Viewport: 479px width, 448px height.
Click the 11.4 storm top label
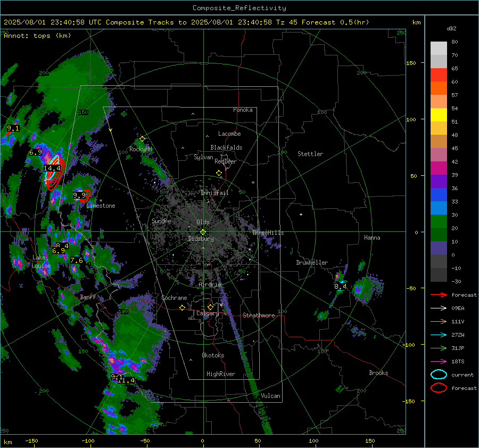pos(126,380)
